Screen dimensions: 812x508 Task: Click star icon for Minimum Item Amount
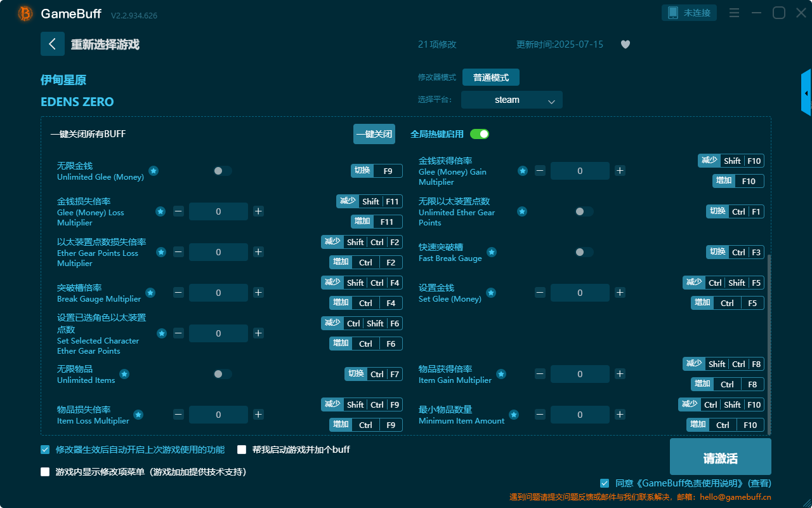pos(514,415)
